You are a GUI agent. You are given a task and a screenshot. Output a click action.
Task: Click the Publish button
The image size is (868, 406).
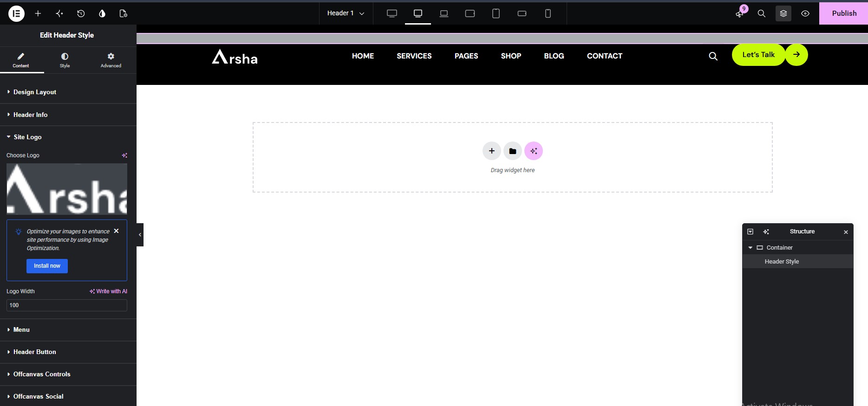844,13
